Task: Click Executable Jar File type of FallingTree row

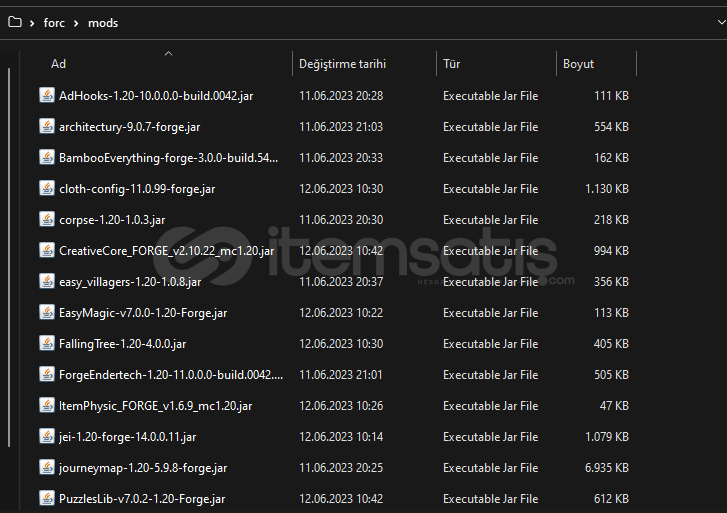Action: pos(491,344)
